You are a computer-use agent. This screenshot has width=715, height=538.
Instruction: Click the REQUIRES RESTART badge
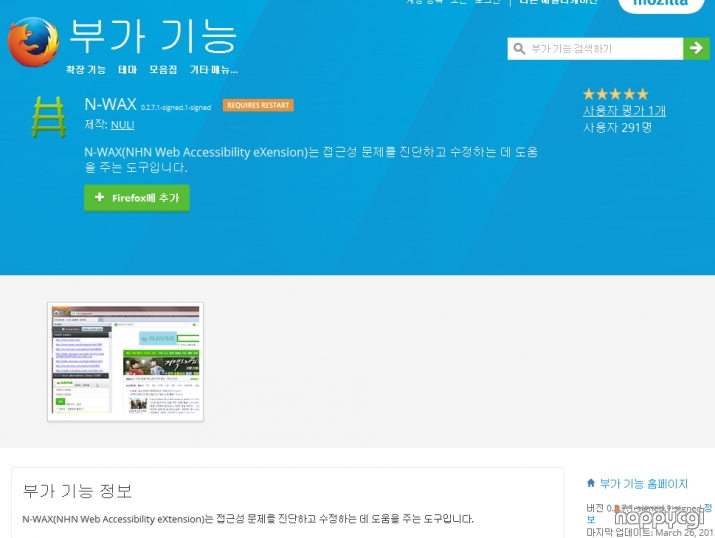[258, 105]
